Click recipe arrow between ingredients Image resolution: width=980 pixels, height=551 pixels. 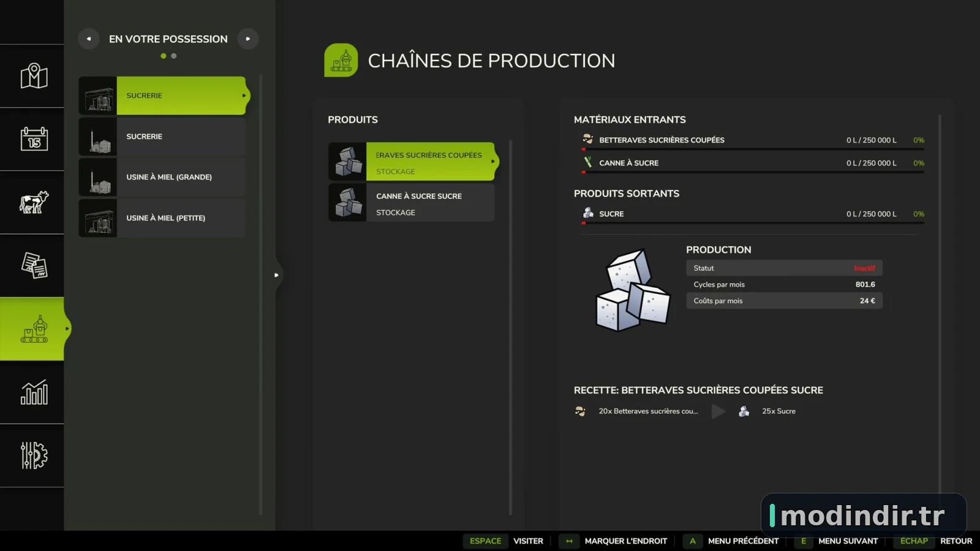(718, 411)
